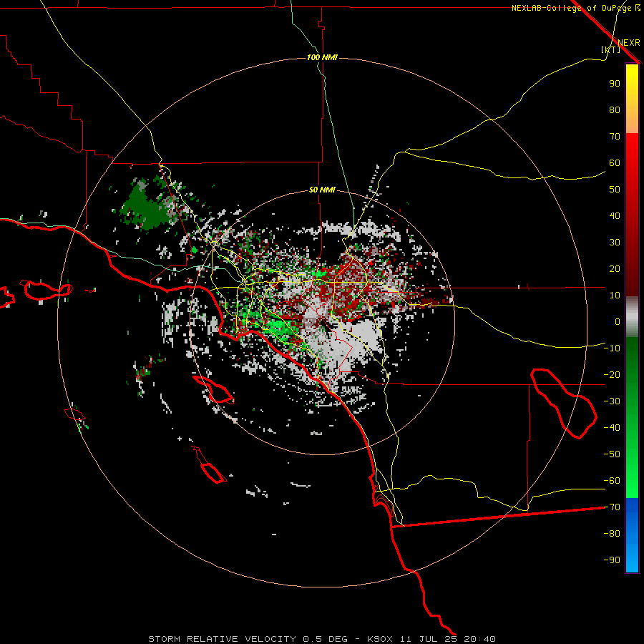Click the 50 NMI range ring label
The image size is (644, 644).
322,190
